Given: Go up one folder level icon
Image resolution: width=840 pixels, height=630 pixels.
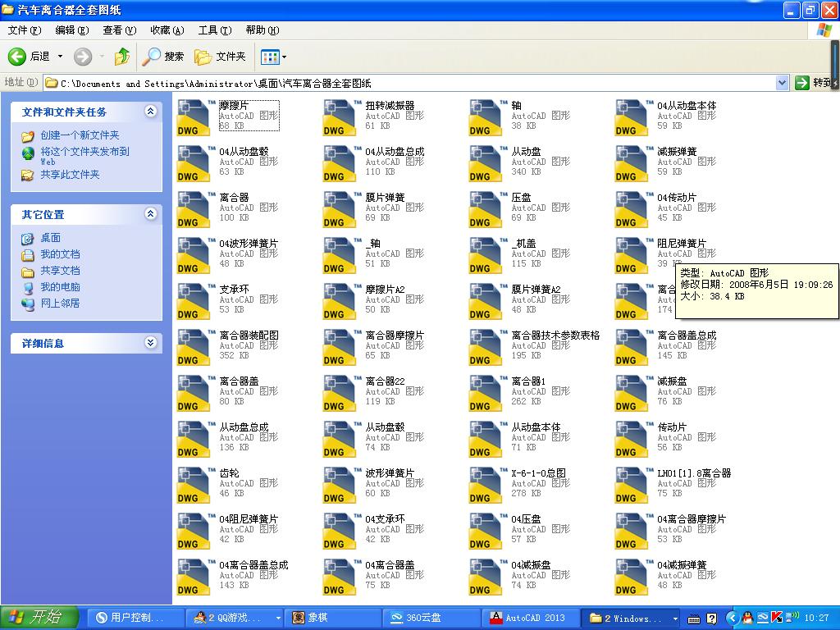Looking at the screenshot, I should point(122,57).
